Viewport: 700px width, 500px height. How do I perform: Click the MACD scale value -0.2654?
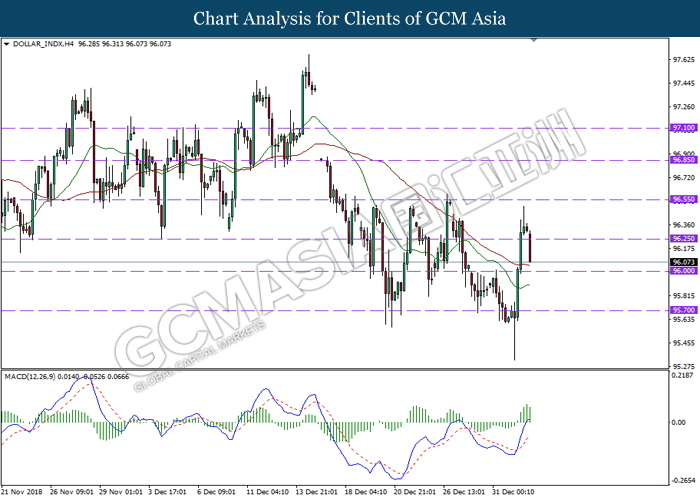pos(683,481)
